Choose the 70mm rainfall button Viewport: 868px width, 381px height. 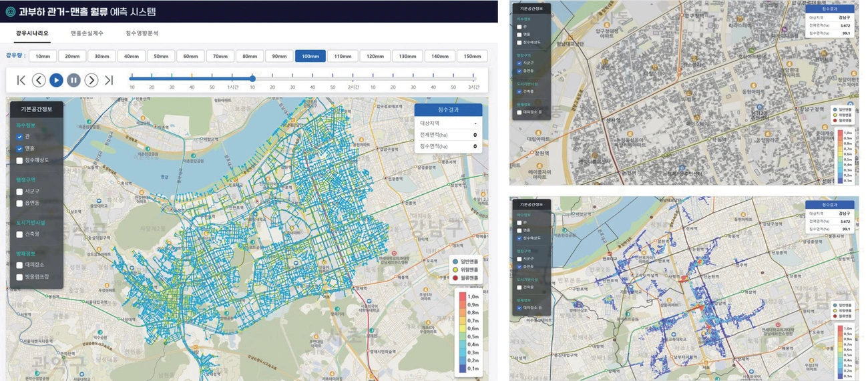pos(220,56)
